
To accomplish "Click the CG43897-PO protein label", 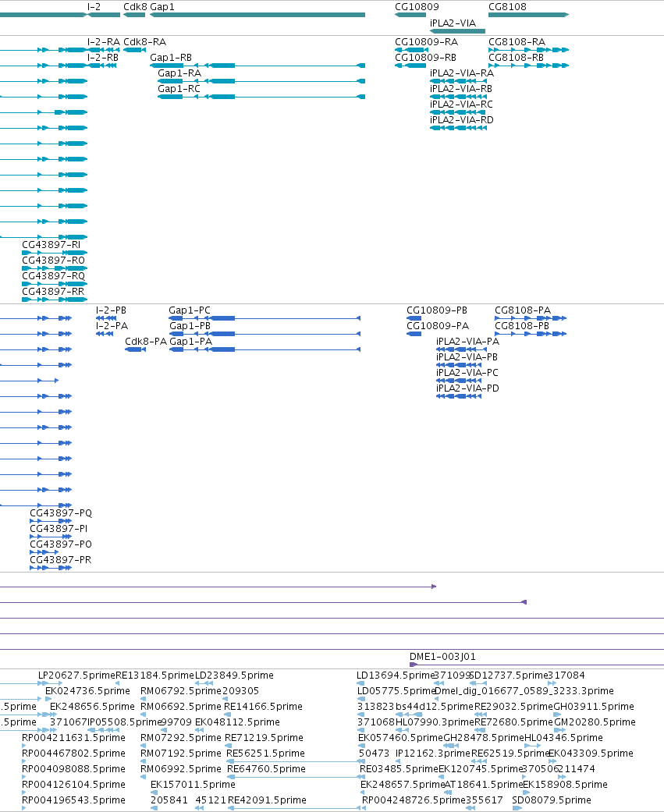I will click(x=61, y=544).
